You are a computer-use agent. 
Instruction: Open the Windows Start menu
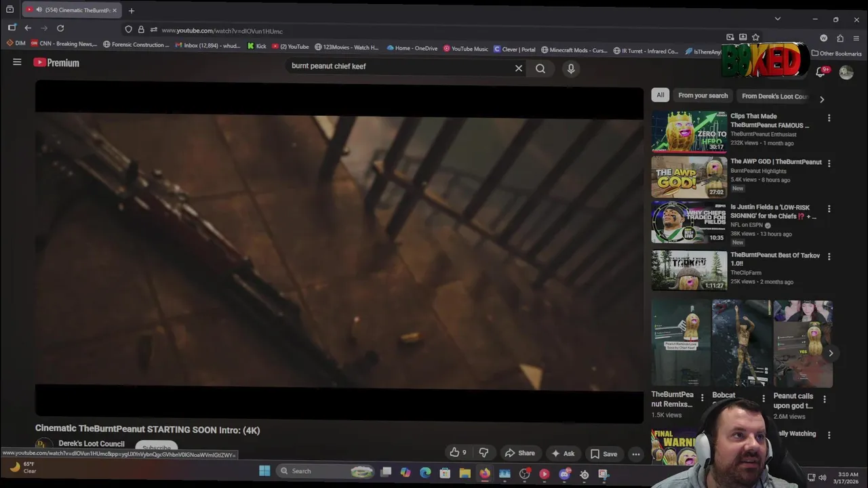(x=264, y=471)
